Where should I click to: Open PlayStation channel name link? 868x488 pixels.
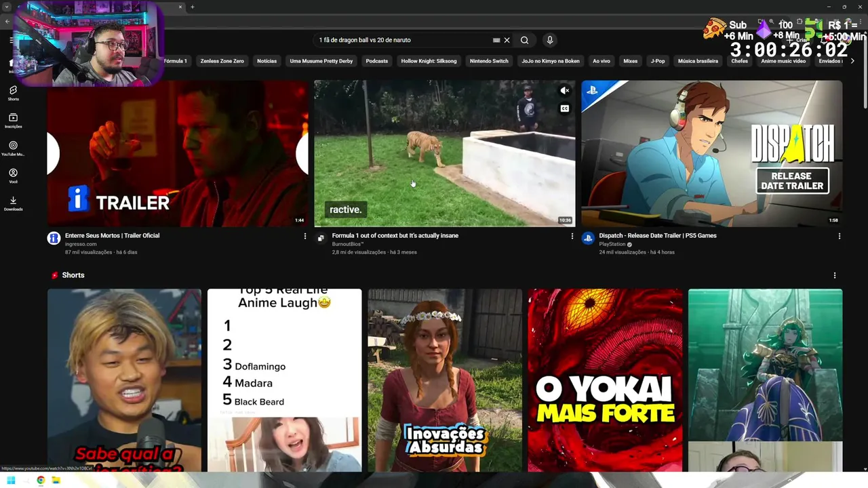(612, 244)
